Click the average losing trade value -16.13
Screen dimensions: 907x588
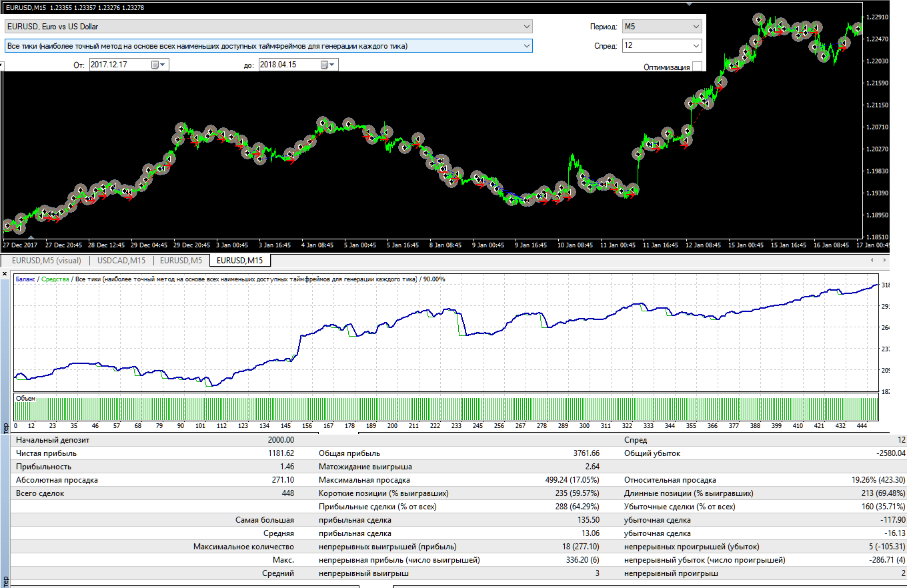[x=895, y=533]
